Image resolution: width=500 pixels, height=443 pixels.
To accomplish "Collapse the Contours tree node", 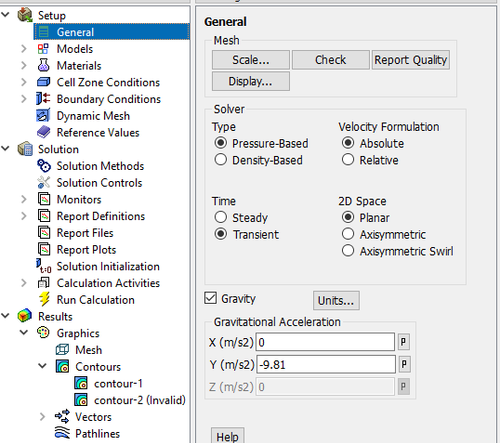I will tap(42, 366).
